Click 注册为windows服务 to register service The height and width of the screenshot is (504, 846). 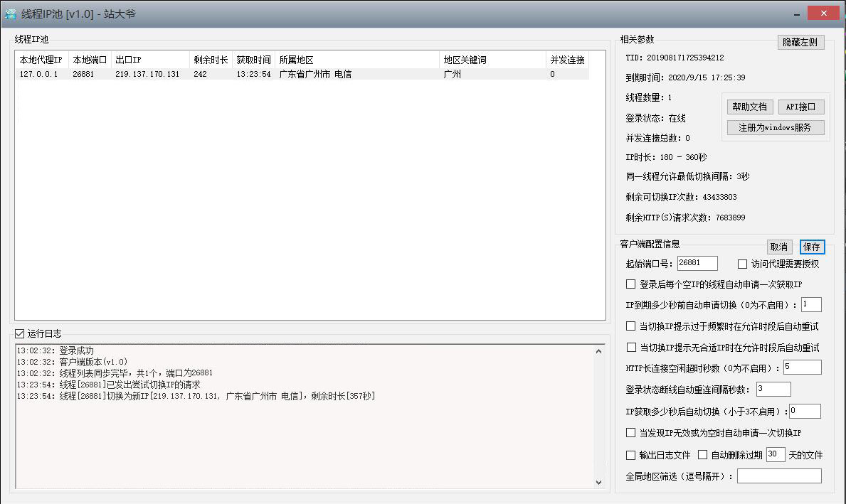point(775,127)
